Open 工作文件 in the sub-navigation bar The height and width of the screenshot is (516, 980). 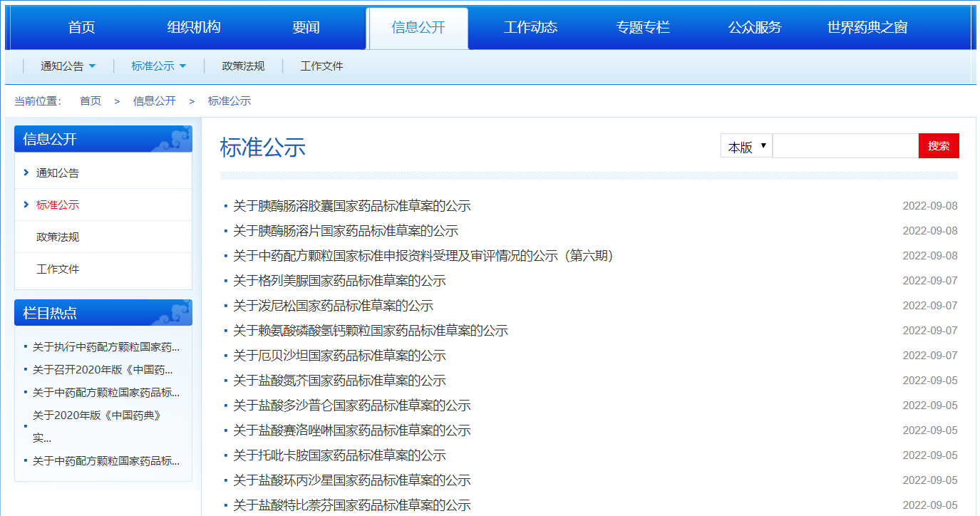pos(321,66)
